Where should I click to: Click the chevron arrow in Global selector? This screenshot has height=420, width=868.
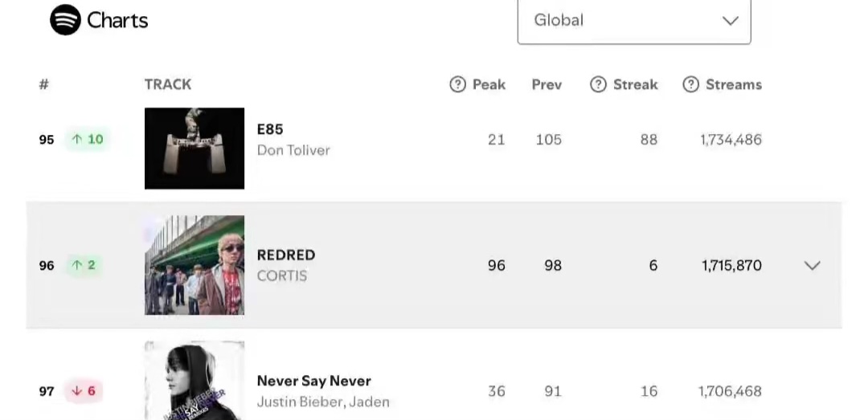[731, 21]
